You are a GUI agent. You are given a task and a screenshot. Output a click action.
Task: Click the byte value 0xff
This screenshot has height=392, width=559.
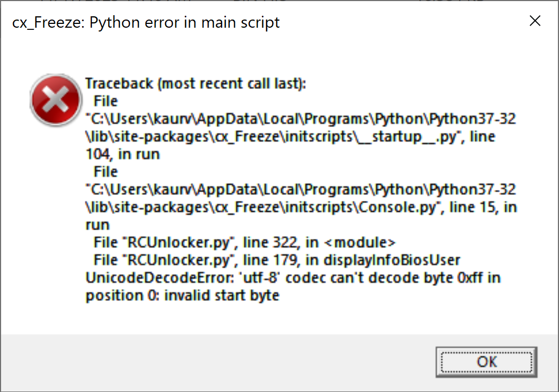(x=467, y=278)
